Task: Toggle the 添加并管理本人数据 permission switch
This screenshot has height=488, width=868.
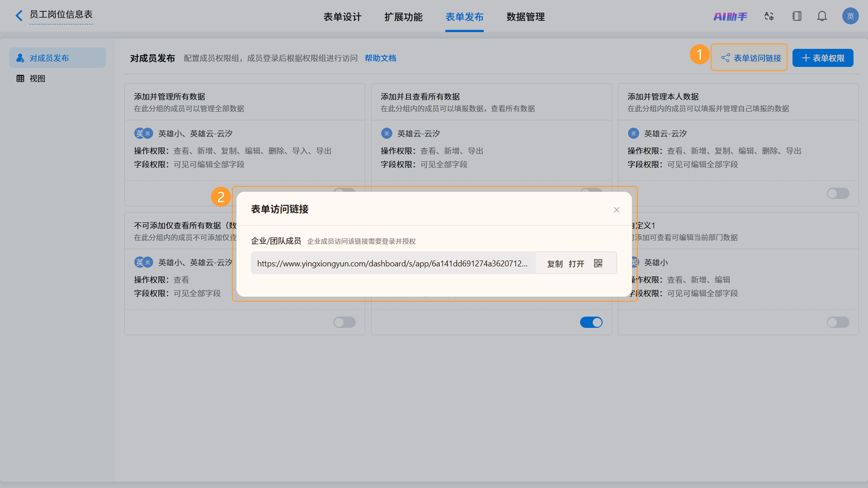Action: pos(838,194)
